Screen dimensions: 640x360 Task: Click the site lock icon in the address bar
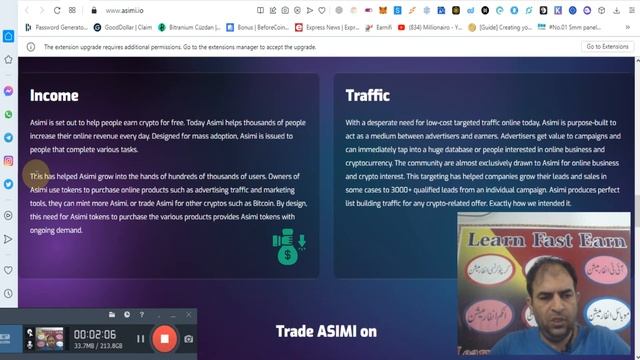click(x=94, y=11)
